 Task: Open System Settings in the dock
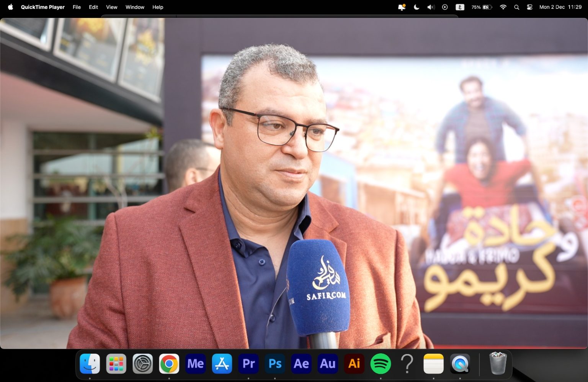(x=142, y=363)
